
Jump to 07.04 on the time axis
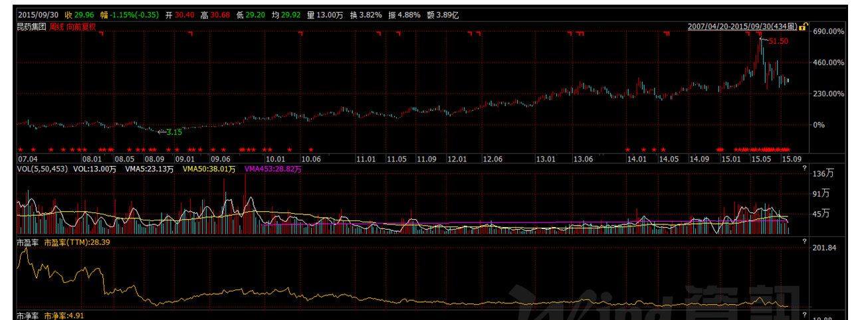click(27, 159)
